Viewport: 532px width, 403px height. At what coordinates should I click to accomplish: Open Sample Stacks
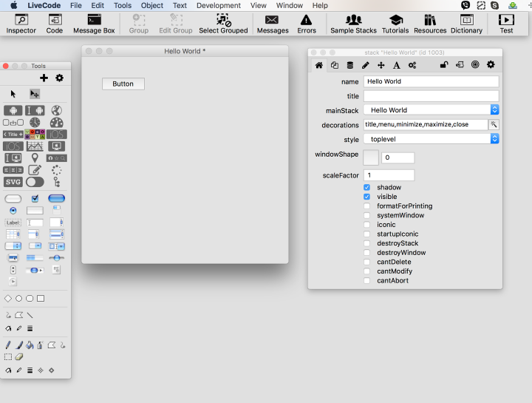(353, 24)
